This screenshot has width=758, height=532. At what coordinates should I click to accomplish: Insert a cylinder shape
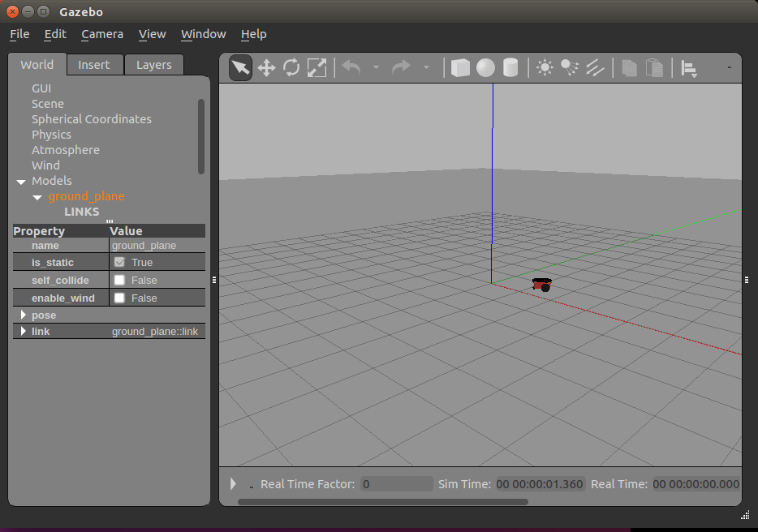[x=510, y=67]
